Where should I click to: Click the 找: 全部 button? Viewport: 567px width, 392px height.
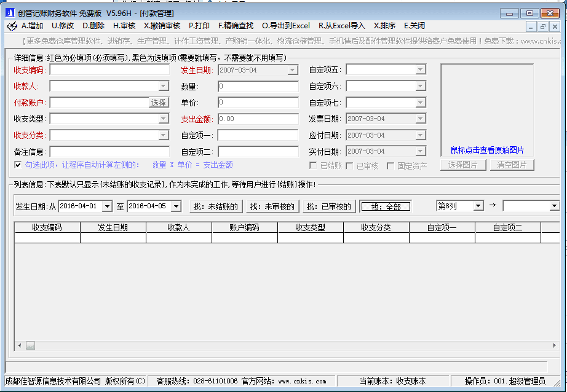[x=386, y=207]
